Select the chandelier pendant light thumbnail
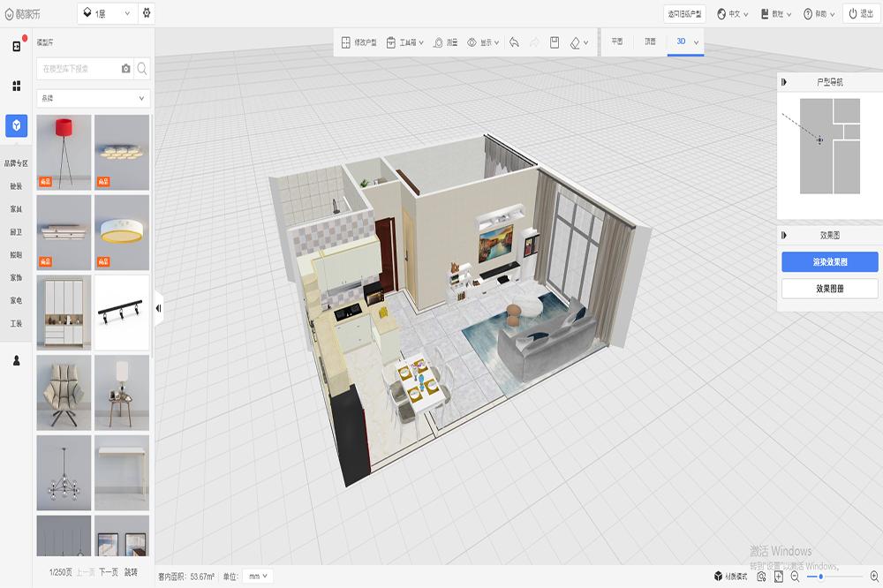 tap(64, 472)
